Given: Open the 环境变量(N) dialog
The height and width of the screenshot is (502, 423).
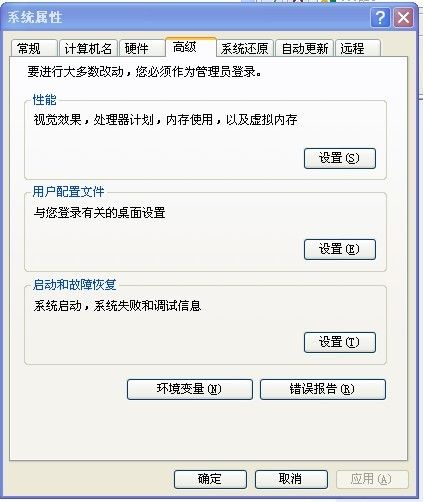Looking at the screenshot, I should pyautogui.click(x=190, y=389).
